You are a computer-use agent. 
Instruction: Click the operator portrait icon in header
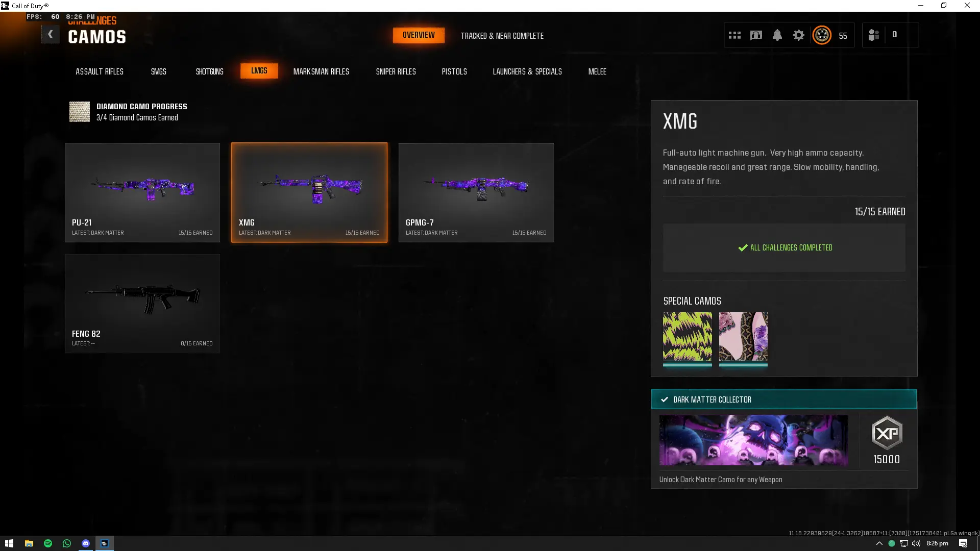756,35
